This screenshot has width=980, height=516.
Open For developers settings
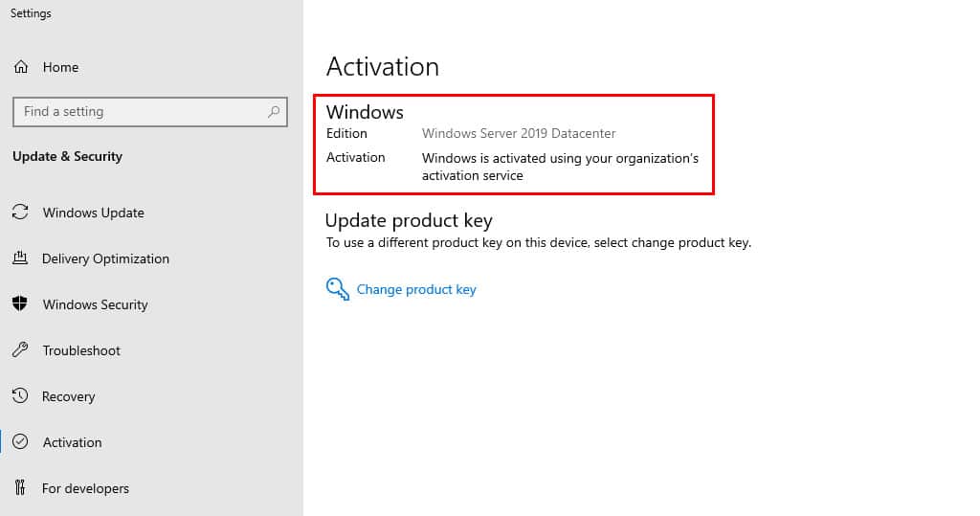pyautogui.click(x=85, y=488)
